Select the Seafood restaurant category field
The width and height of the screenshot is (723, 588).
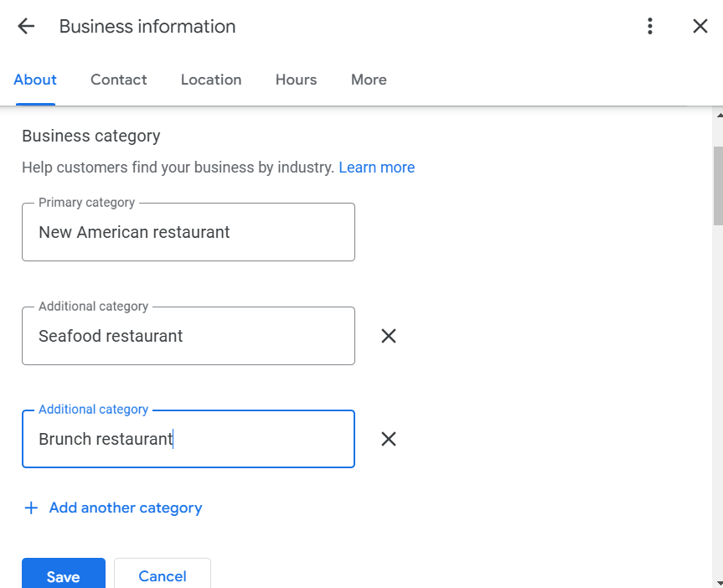pos(188,336)
